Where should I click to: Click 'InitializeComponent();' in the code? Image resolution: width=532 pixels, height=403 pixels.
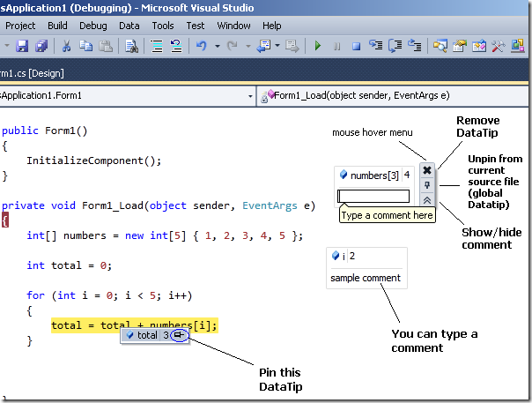(93, 160)
